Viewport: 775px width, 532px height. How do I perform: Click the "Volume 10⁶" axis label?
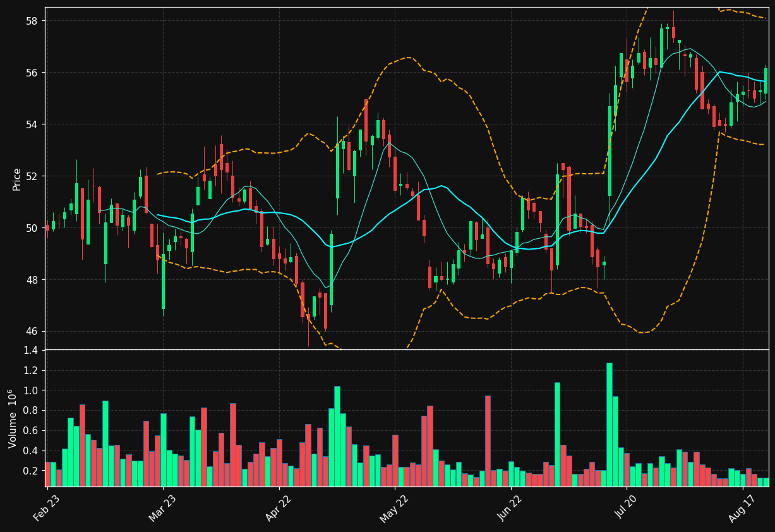14,418
